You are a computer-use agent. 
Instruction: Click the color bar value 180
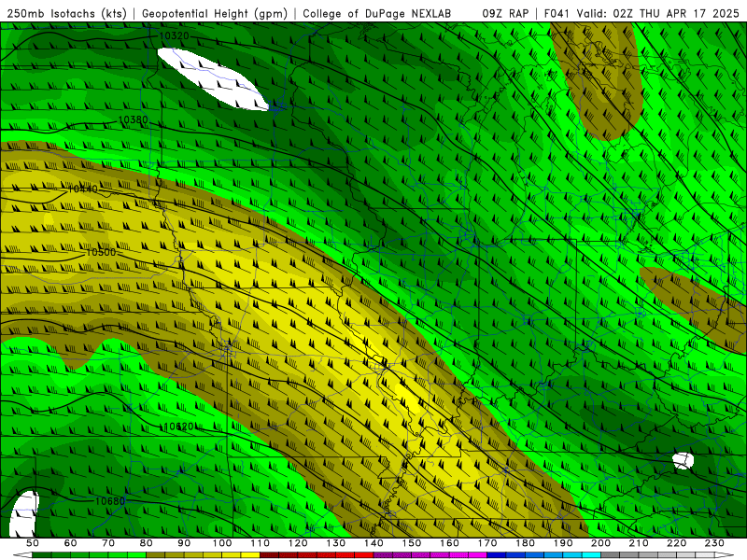point(525,543)
